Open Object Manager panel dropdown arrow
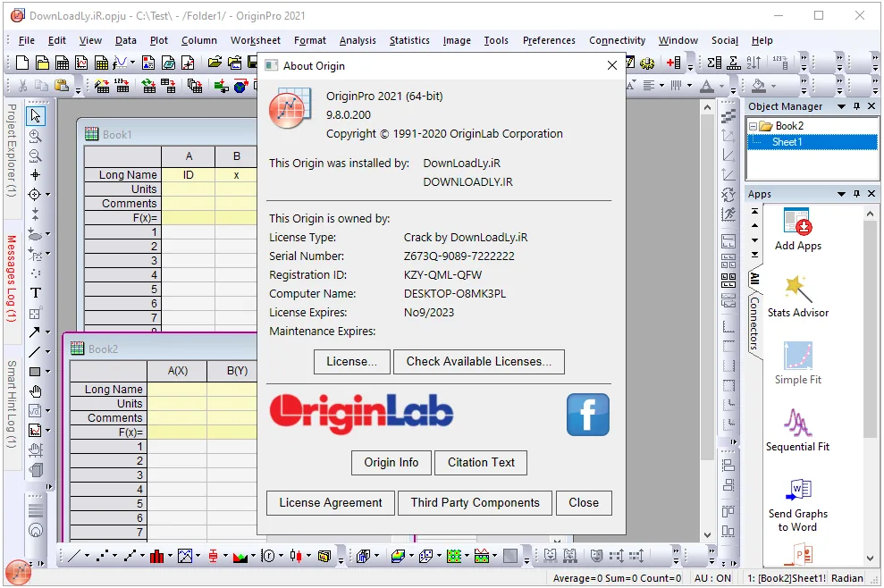The image size is (884, 588). click(x=841, y=106)
